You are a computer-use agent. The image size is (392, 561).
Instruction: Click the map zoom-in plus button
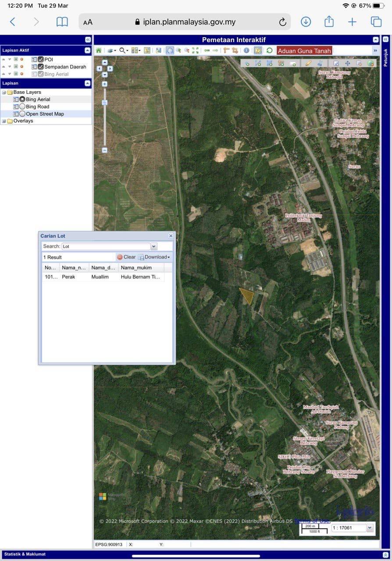[x=105, y=84]
